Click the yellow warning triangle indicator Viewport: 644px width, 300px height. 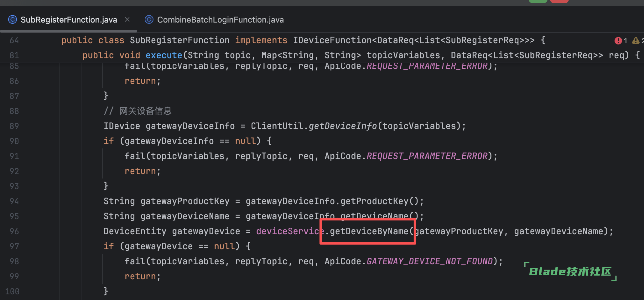coord(636,41)
